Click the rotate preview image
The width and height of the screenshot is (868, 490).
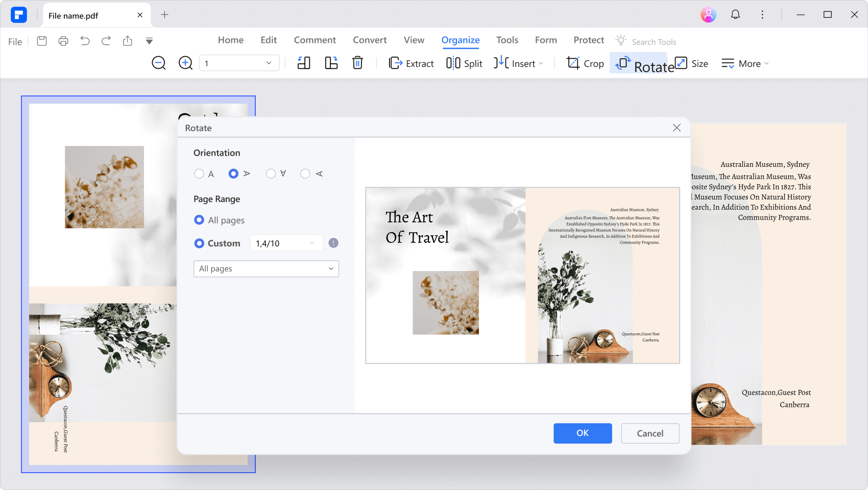coord(522,276)
